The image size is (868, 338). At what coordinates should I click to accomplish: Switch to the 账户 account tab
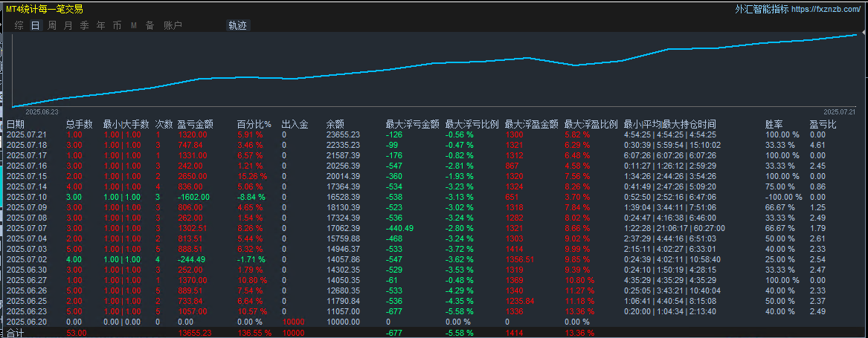[173, 25]
